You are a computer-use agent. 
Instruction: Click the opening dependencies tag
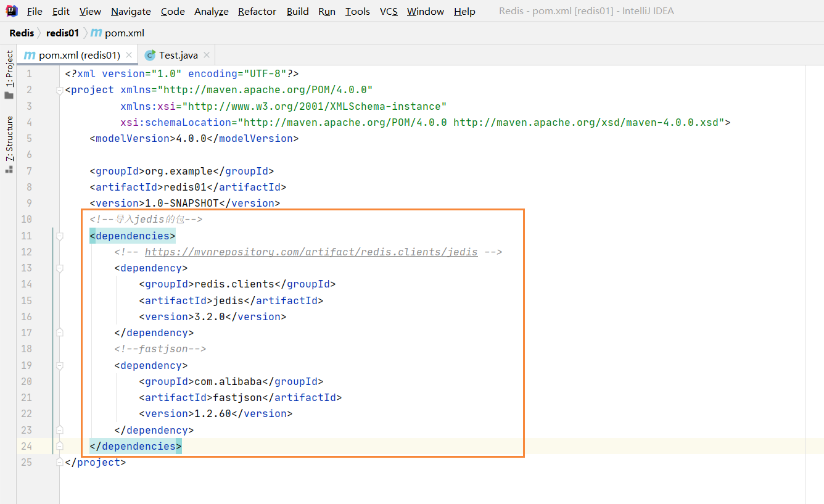coord(133,236)
